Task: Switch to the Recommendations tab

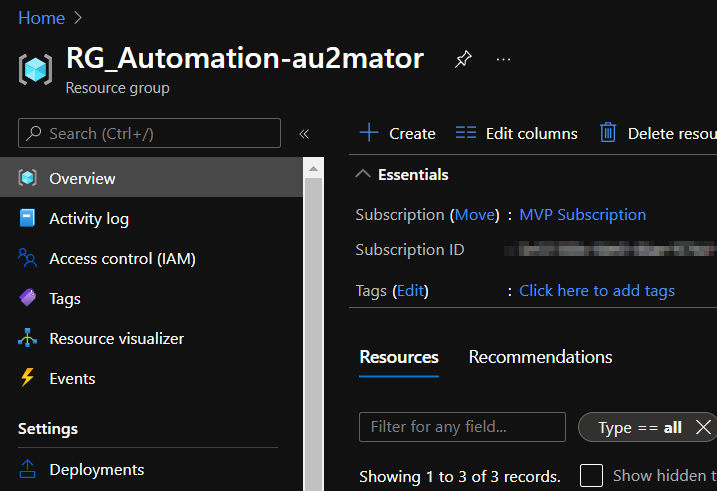Action: [540, 357]
